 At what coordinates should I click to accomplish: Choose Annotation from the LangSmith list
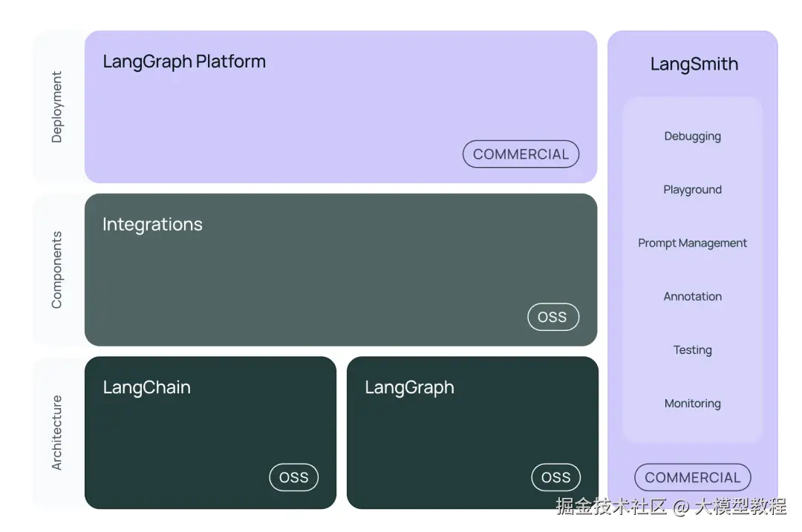tap(692, 297)
